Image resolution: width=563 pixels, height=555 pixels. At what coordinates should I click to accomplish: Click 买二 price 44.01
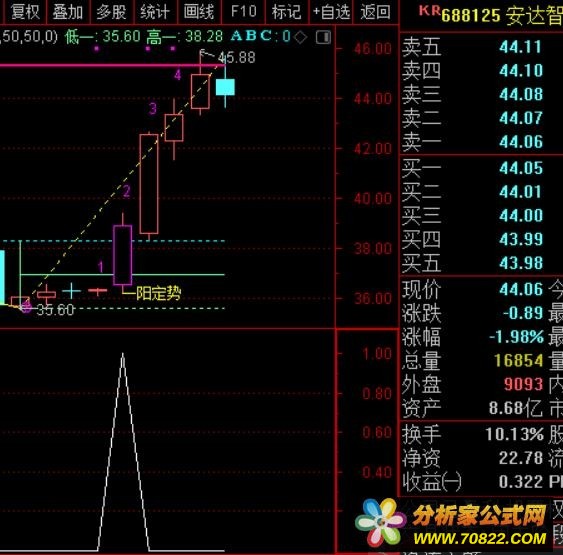521,192
